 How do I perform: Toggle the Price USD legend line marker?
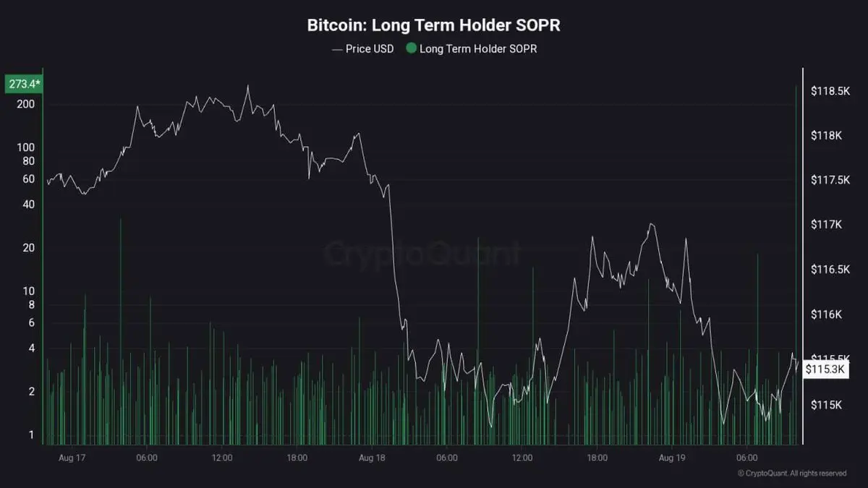click(x=336, y=49)
